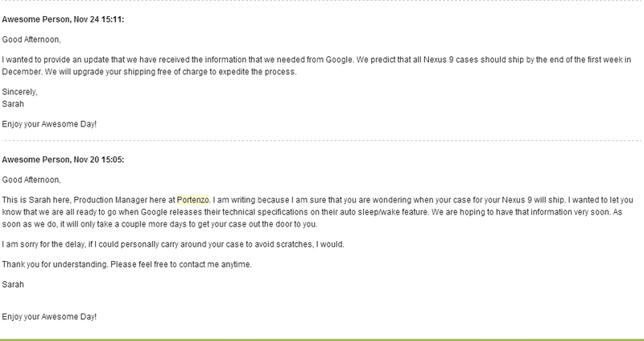Viewport: 644px width, 341px height.
Task: Click the last Enjoy your Awesome Day line
Action: click(49, 317)
